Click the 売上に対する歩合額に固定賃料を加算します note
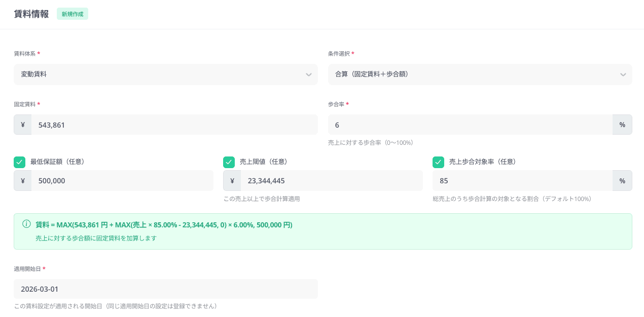Viewport: 644px width, 317px height. 96,238
